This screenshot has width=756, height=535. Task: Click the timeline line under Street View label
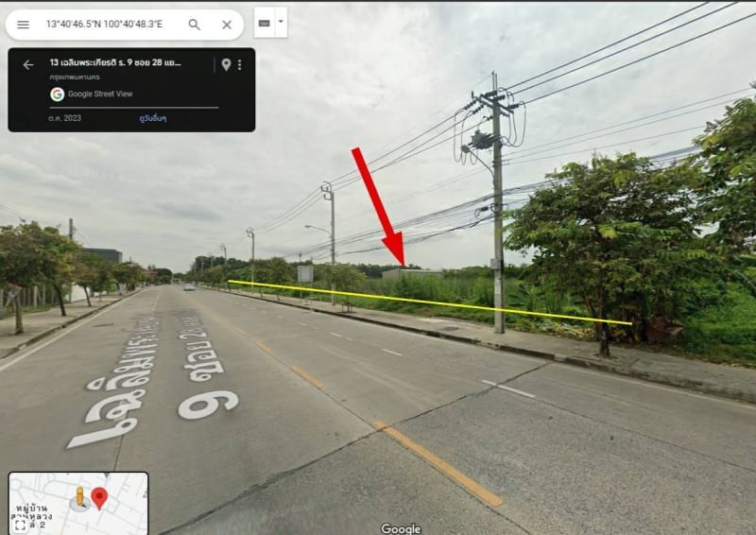coord(134,108)
